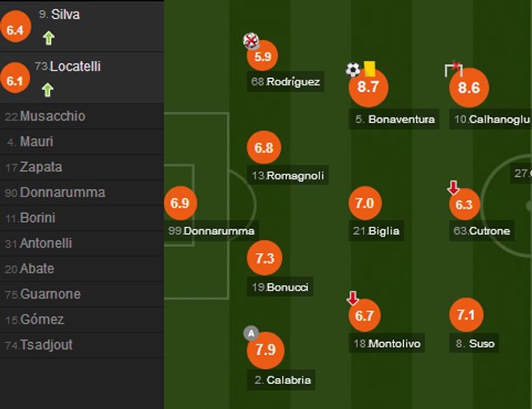Click the goal ball icon above Bonaventura
Viewport: 532px width, 409px height.
[x=353, y=69]
